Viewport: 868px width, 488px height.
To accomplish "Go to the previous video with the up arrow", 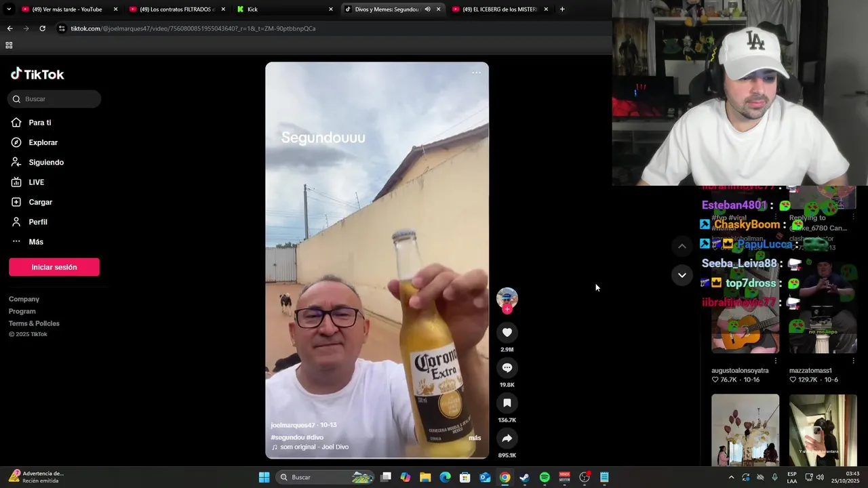I will 682,246.
